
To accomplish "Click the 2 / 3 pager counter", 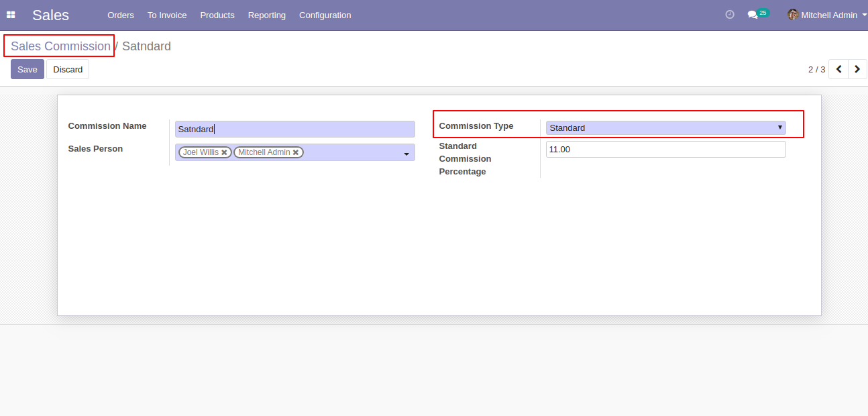I will pyautogui.click(x=816, y=69).
